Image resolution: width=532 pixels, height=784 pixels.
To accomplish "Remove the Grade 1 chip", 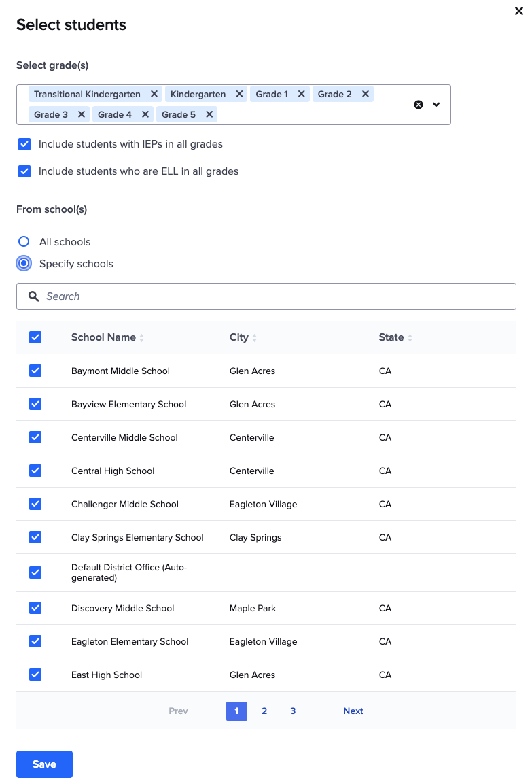I will [301, 94].
